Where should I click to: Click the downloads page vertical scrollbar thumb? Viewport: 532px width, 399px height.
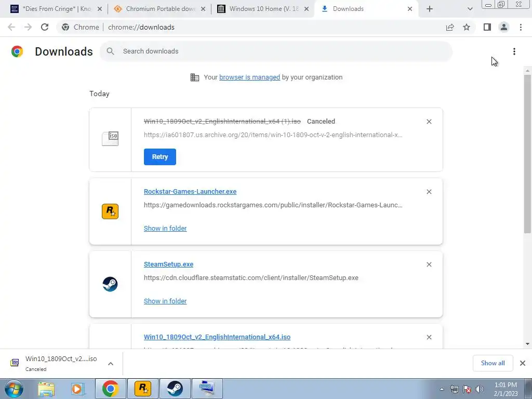click(527, 153)
